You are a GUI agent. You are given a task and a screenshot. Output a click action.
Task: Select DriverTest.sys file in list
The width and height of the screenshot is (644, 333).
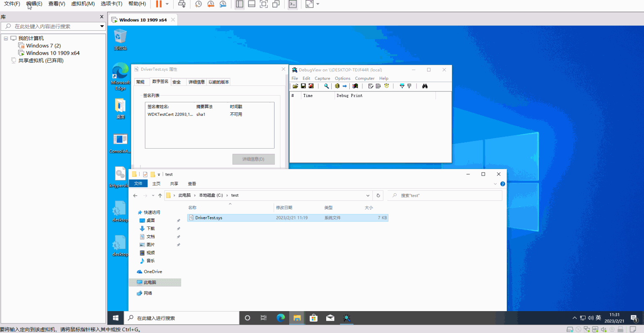coord(288,218)
